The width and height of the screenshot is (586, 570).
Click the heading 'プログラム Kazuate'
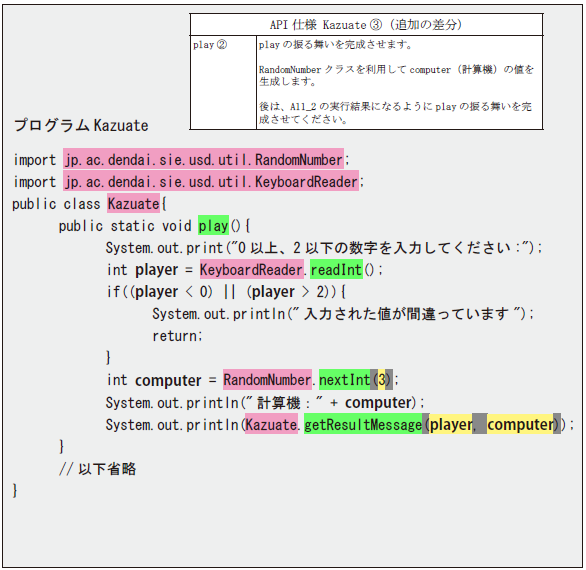[81, 125]
